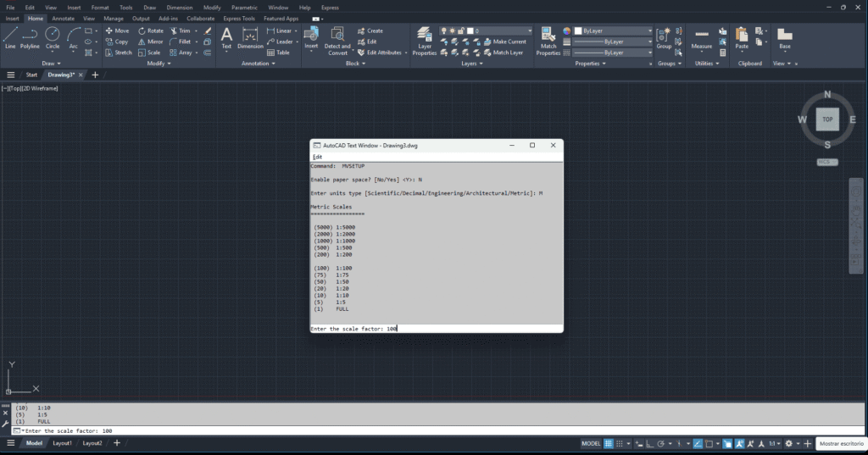Open the annotation scale 1:1 dropdown
The image size is (868, 455).
(x=775, y=443)
